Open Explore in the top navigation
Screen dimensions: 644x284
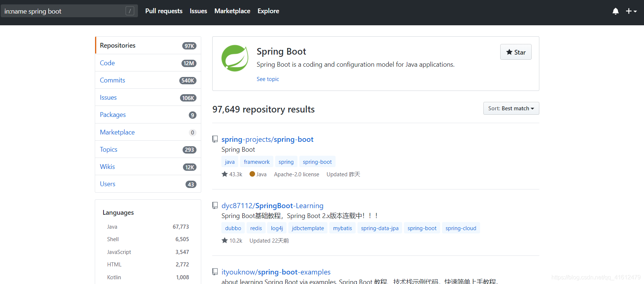(268, 11)
